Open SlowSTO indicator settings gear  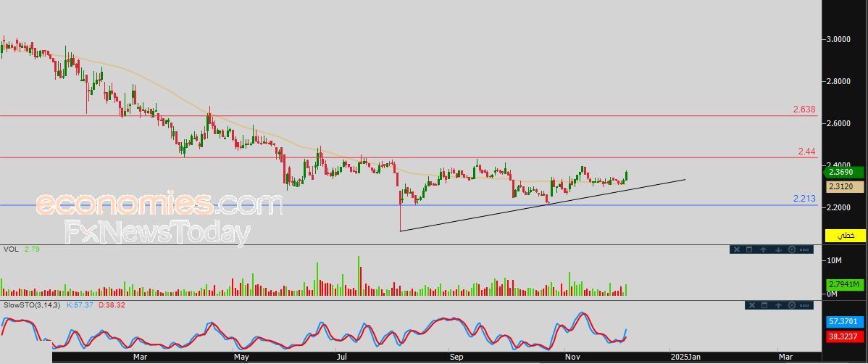coord(792,305)
